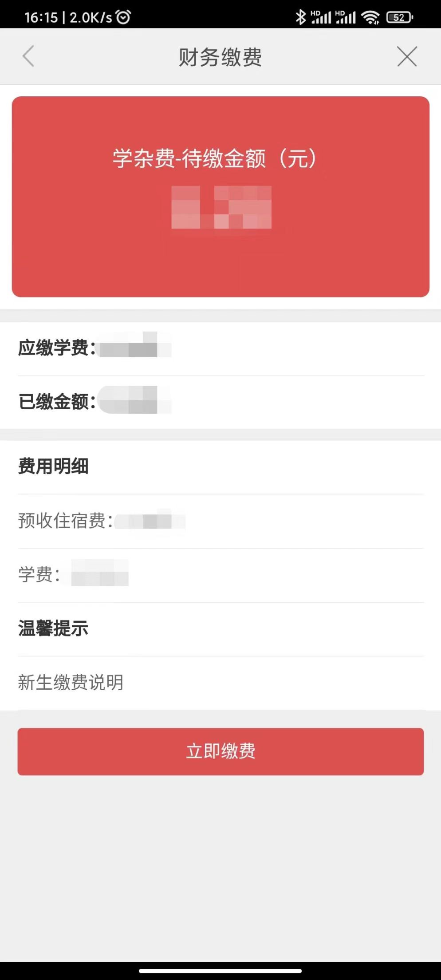This screenshot has width=441, height=980.
Task: Select the 已缴金额 row
Action: [220, 402]
